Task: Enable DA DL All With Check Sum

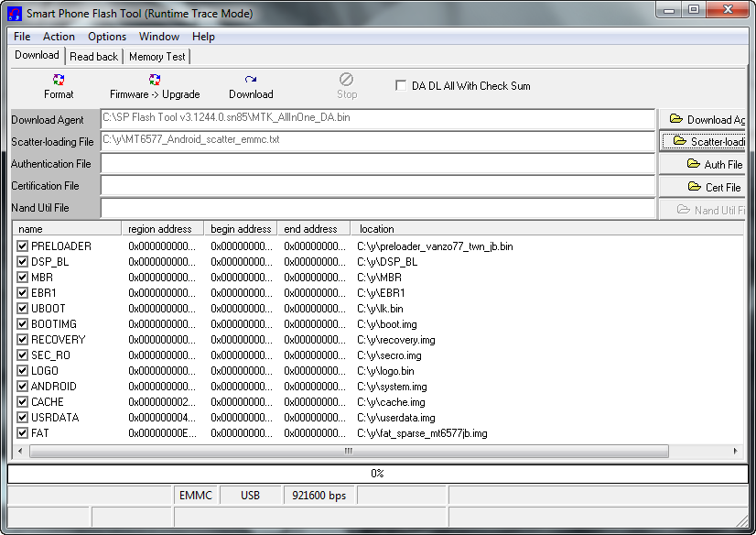Action: coord(401,85)
